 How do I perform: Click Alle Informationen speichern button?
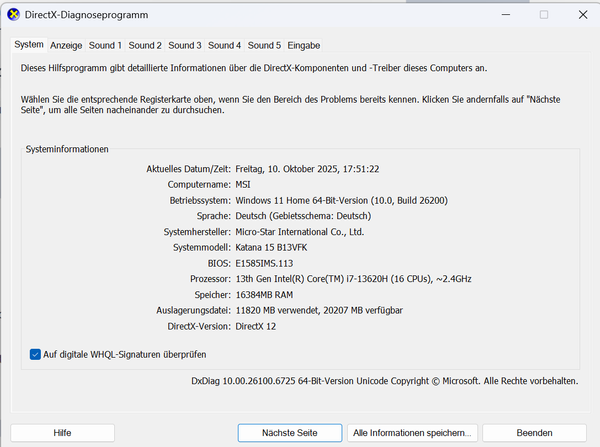[x=411, y=432]
